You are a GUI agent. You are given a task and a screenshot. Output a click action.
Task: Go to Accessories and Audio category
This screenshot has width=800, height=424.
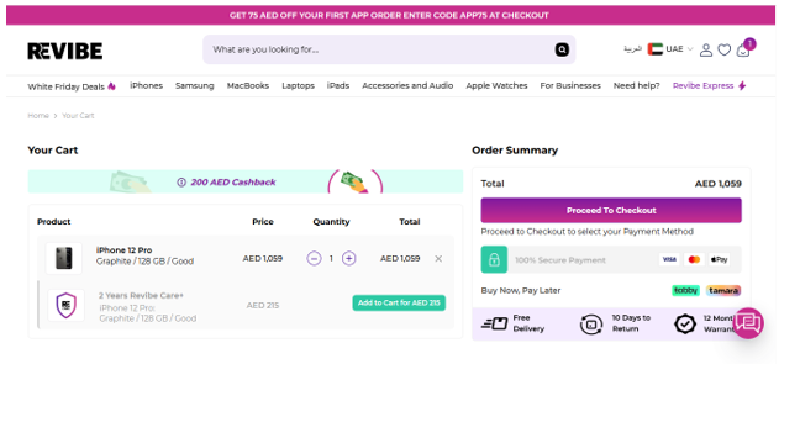point(407,86)
